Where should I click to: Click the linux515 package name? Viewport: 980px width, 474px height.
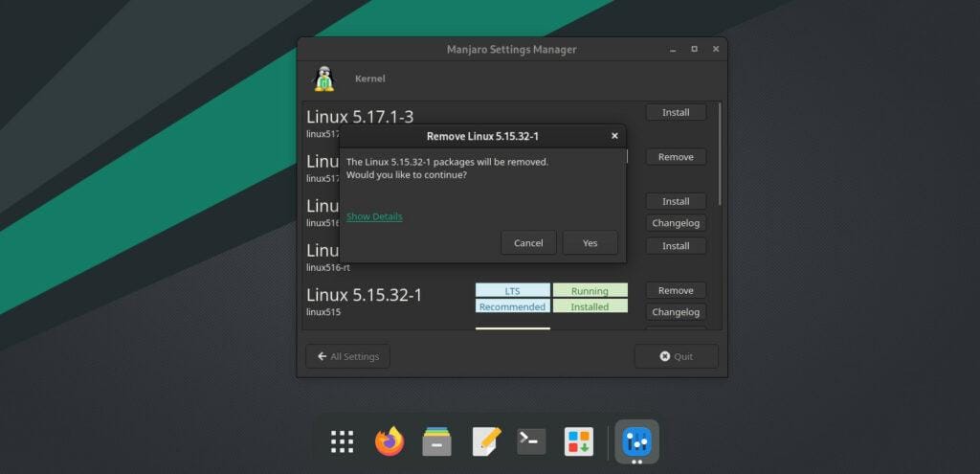[x=323, y=311]
